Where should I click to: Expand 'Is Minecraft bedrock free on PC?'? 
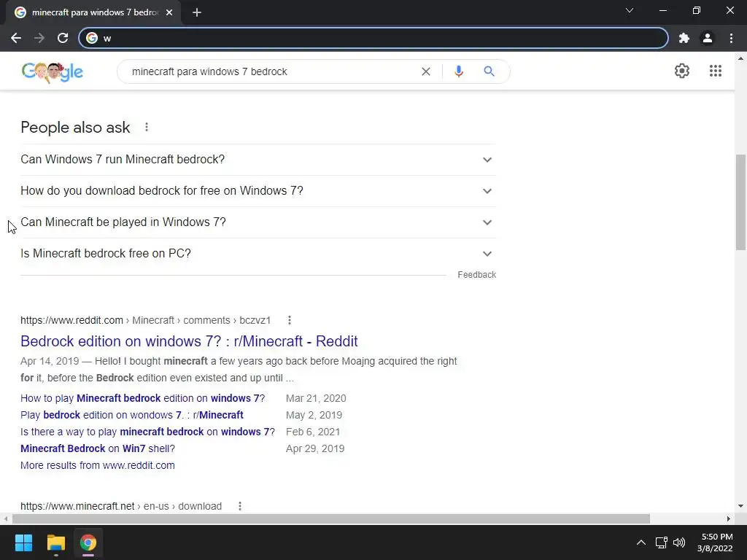(258, 254)
